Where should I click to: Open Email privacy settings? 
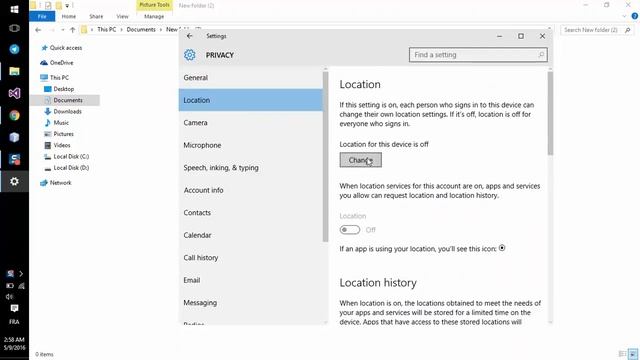pos(251,280)
